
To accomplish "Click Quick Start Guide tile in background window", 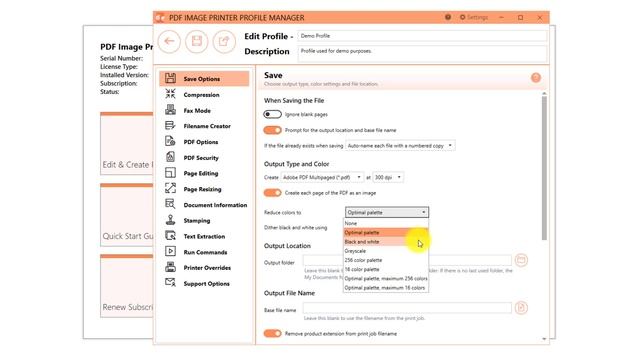I will point(127,215).
